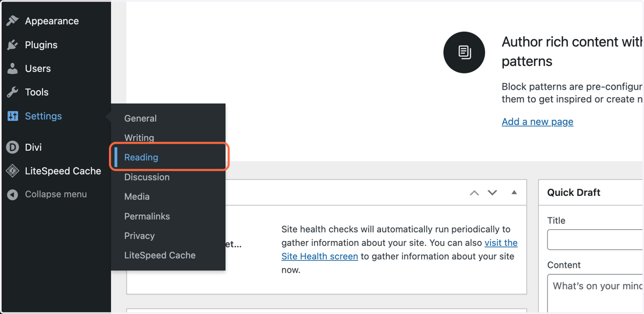This screenshot has height=314, width=644.
Task: Select Permalinks in Settings submenu
Action: click(x=147, y=216)
